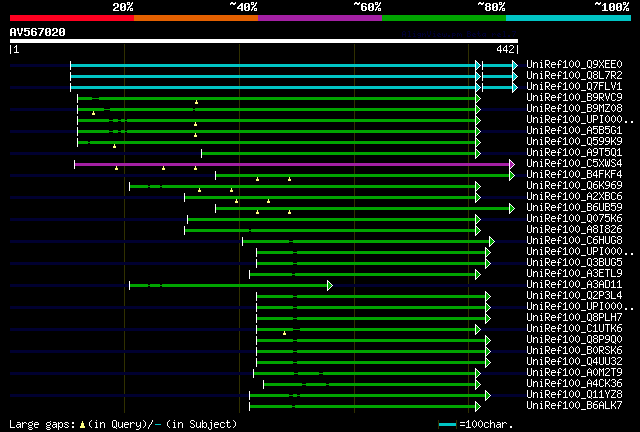640x432 pixels.
Task: Select the UniRef100_Q3BUG5 label
Action: tap(574, 263)
